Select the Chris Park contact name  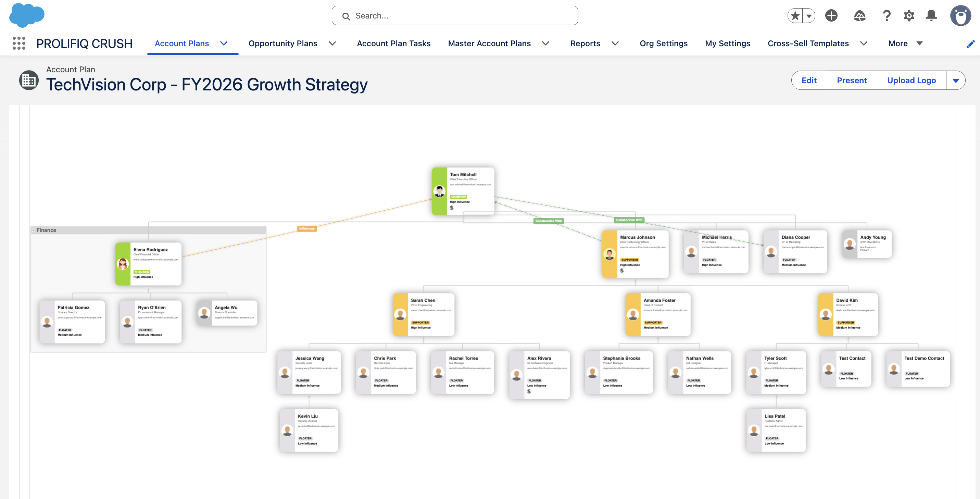(x=385, y=358)
